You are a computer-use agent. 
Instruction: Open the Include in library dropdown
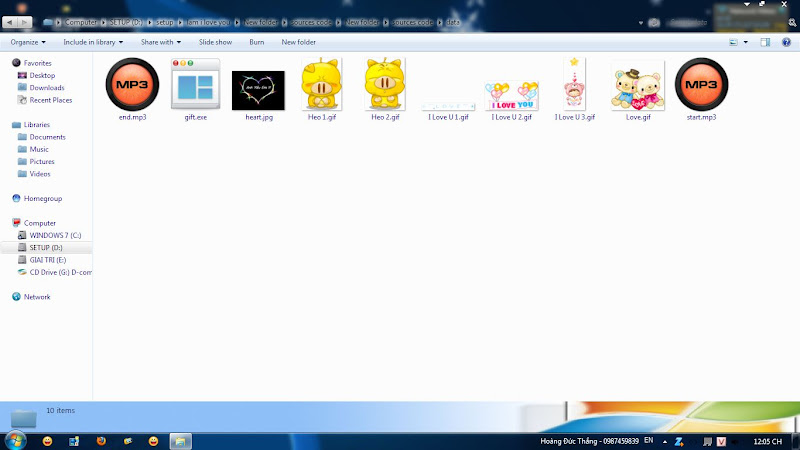(x=92, y=42)
